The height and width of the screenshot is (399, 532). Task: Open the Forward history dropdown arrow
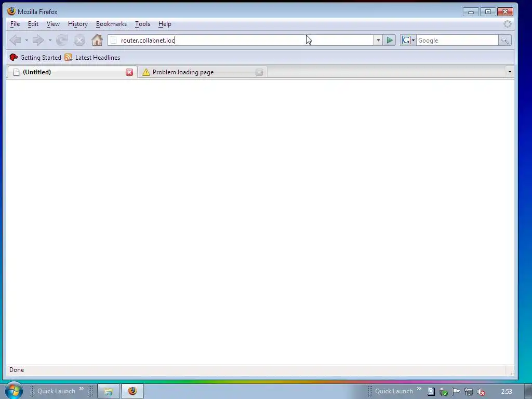tap(50, 41)
